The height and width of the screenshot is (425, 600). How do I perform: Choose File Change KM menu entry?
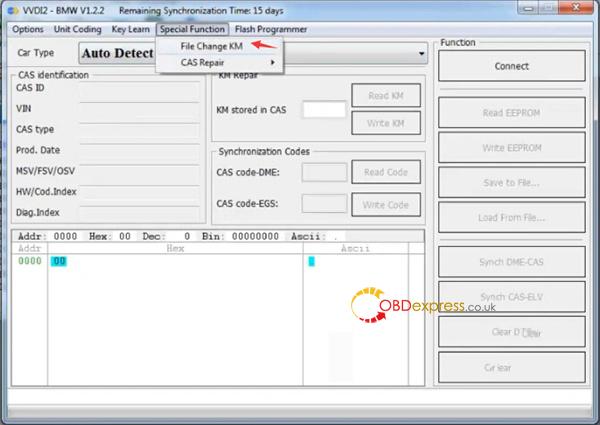coord(219,46)
